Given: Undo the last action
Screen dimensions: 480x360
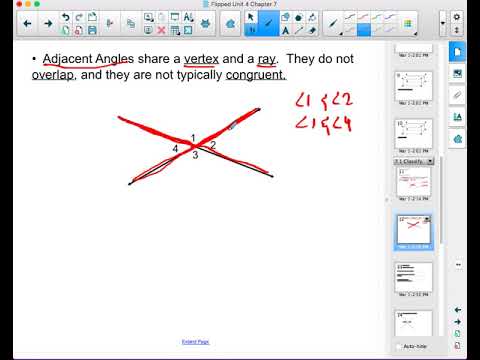Looking at the screenshot, I should (x=66, y=17).
